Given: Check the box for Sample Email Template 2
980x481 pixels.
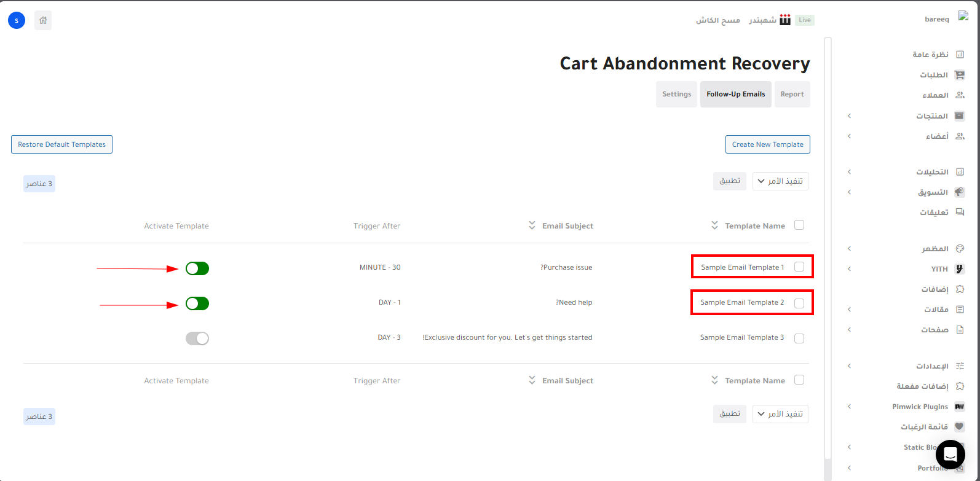Looking at the screenshot, I should point(799,303).
